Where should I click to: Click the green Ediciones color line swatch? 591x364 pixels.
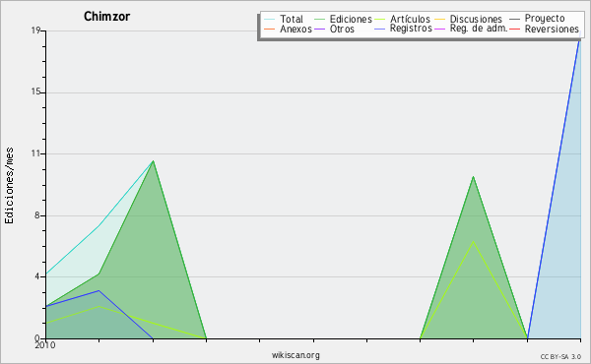[319, 19]
